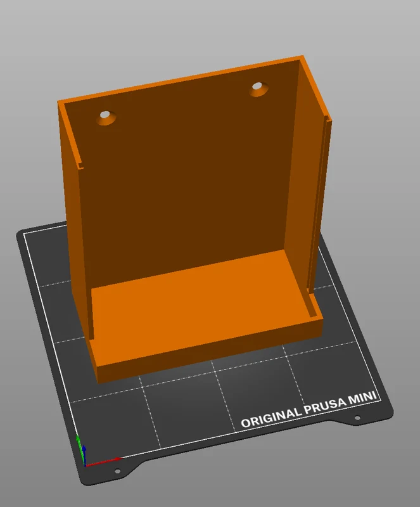Click the bed's bottom-right mounting hole
The height and width of the screenshot is (507, 420).
coord(357,418)
